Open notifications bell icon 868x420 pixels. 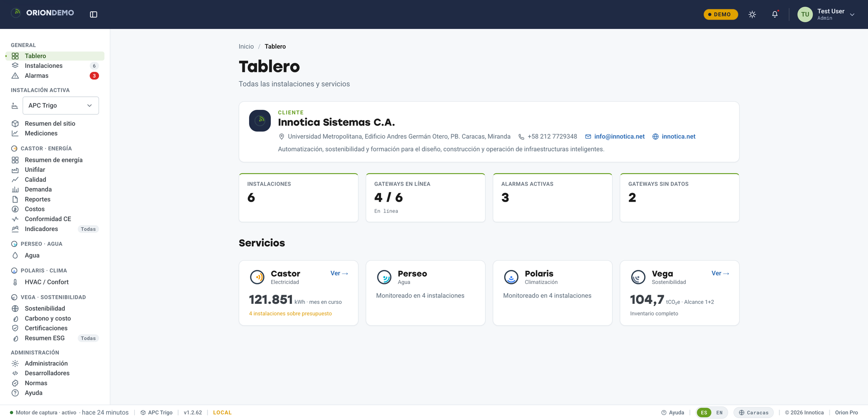pyautogui.click(x=775, y=14)
